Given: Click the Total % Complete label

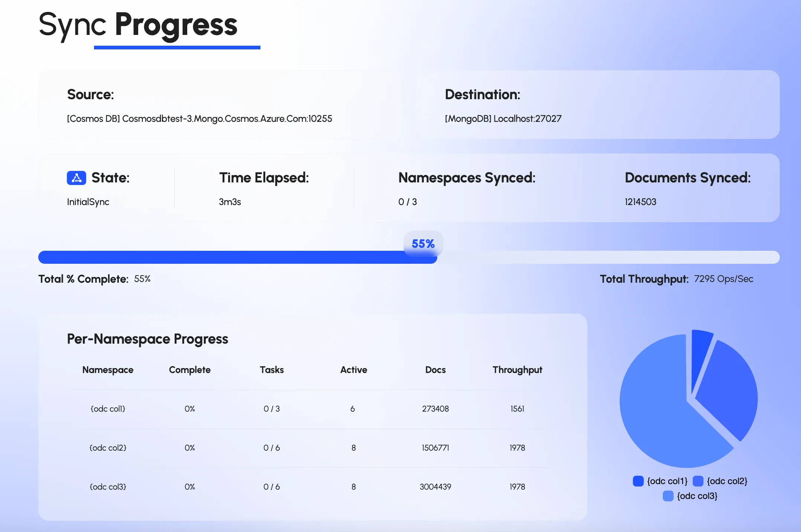Looking at the screenshot, I should click(x=84, y=279).
